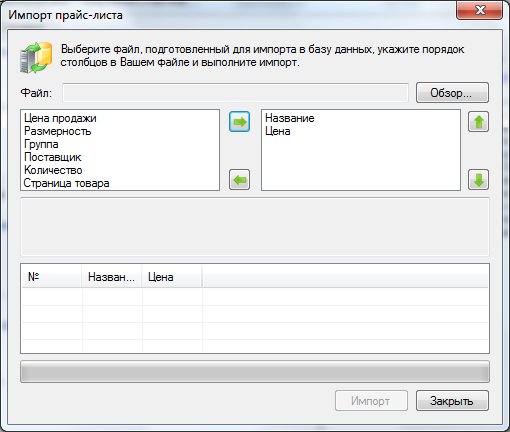This screenshot has height=432, width=510.
Task: Select Цена in chosen columns list
Action: tap(278, 131)
